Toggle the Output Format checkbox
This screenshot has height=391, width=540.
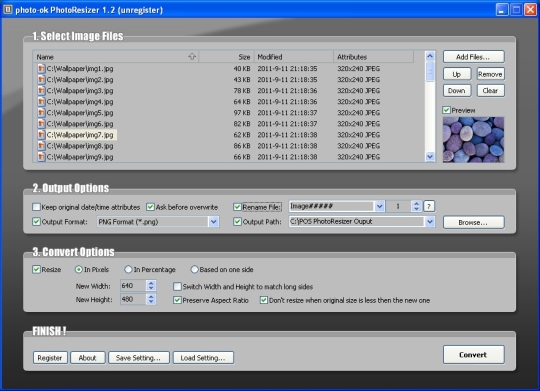(36, 222)
